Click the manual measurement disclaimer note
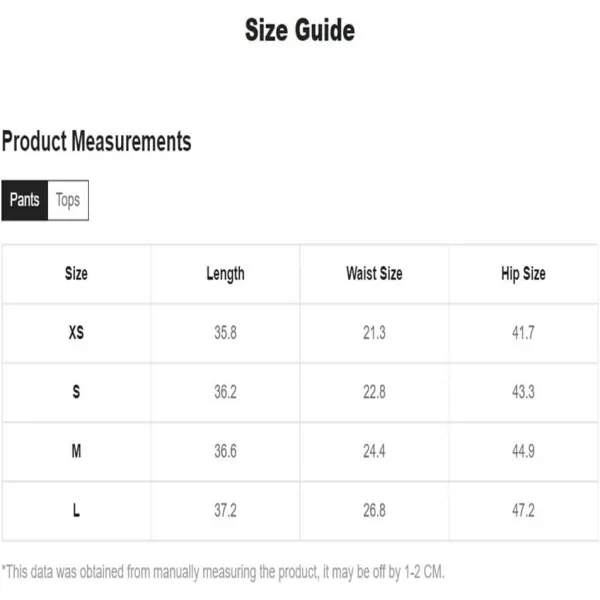This screenshot has height=600, width=600. point(223,572)
